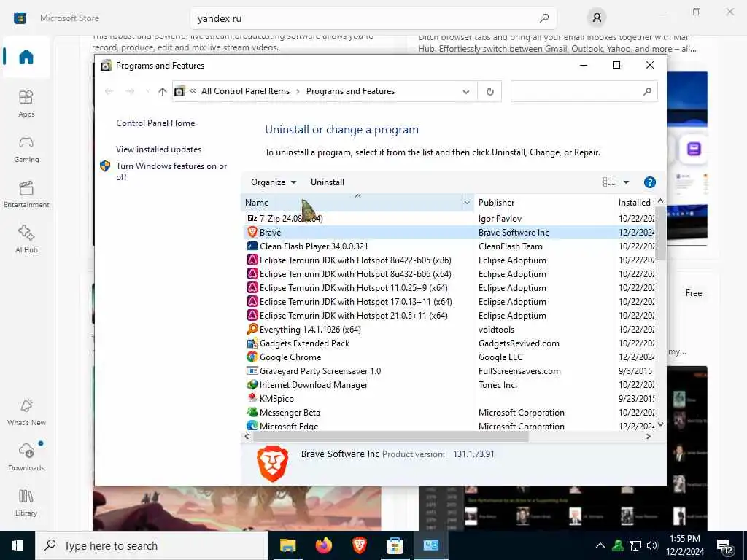Open AI Hub in Store sidebar

click(26, 239)
